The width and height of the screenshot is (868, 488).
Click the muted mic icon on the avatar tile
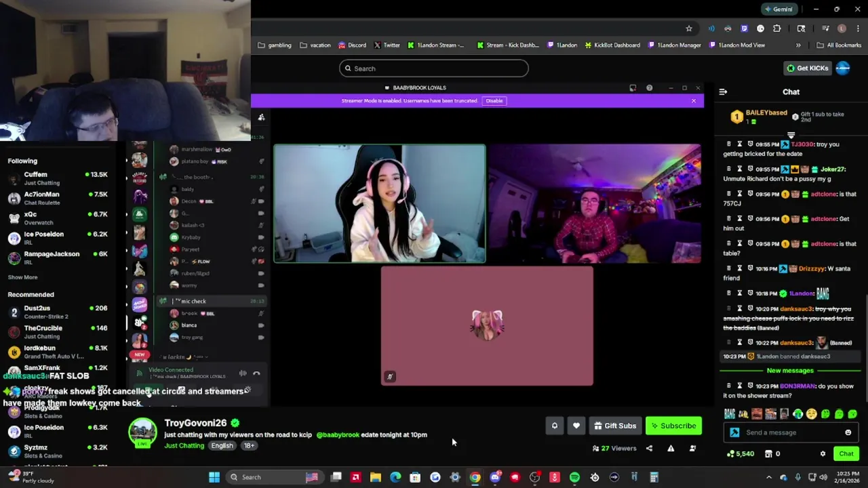[x=389, y=376]
